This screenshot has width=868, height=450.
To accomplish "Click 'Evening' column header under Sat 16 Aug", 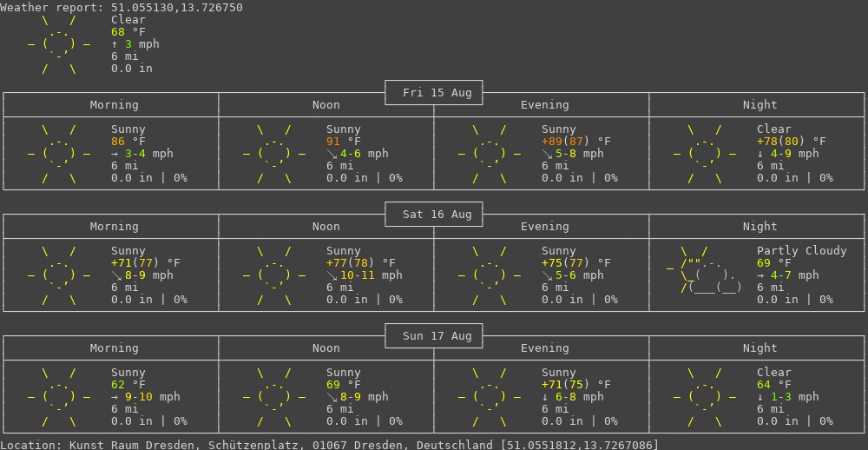I will (545, 227).
